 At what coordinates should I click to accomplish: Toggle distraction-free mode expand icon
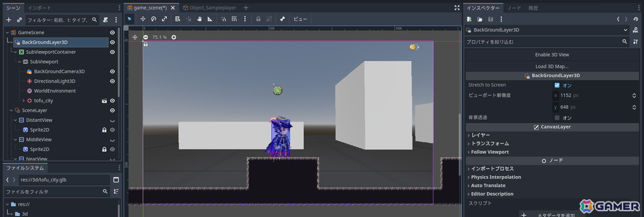pyautogui.click(x=457, y=8)
